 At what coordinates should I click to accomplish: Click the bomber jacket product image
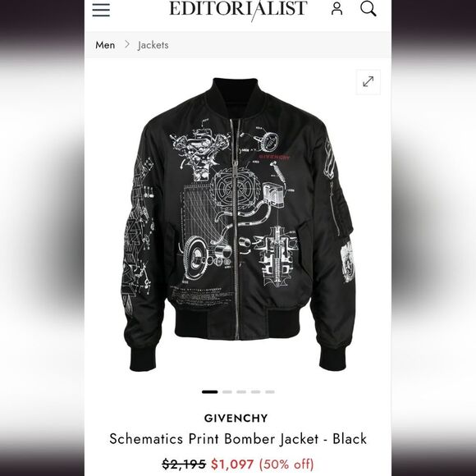tap(238, 225)
